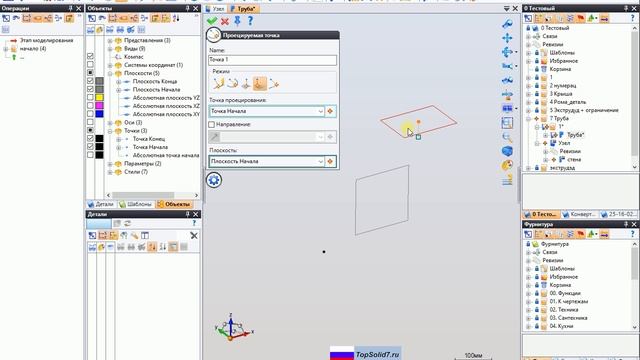
Task: Select начало (4) in Операции tree
Action: [x=33, y=49]
